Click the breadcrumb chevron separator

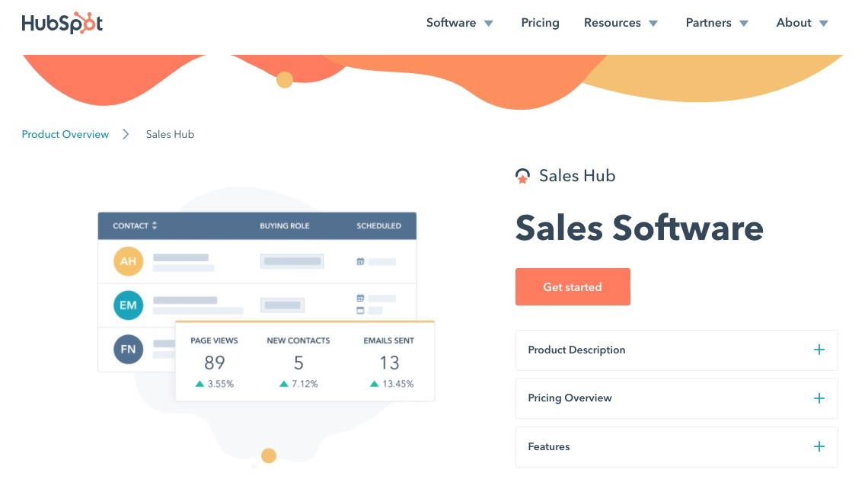pos(126,134)
